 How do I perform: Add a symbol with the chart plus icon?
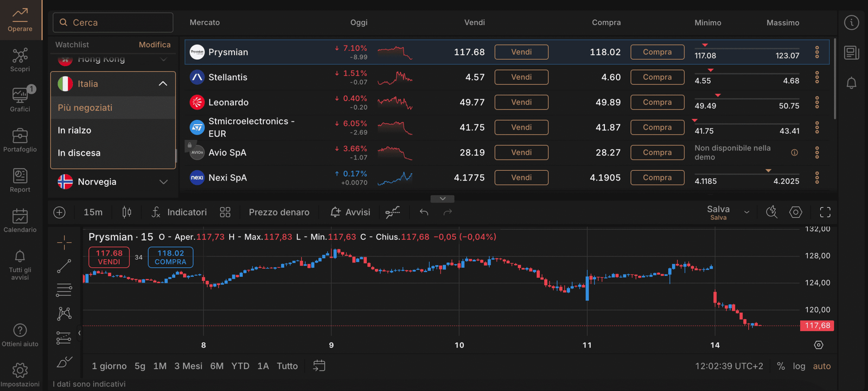(60, 213)
